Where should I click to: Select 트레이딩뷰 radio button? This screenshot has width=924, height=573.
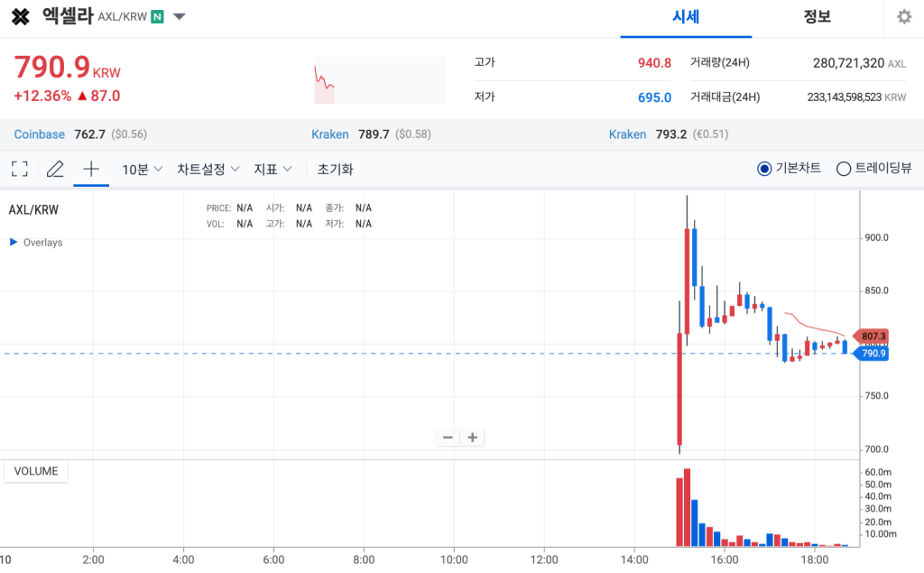844,169
